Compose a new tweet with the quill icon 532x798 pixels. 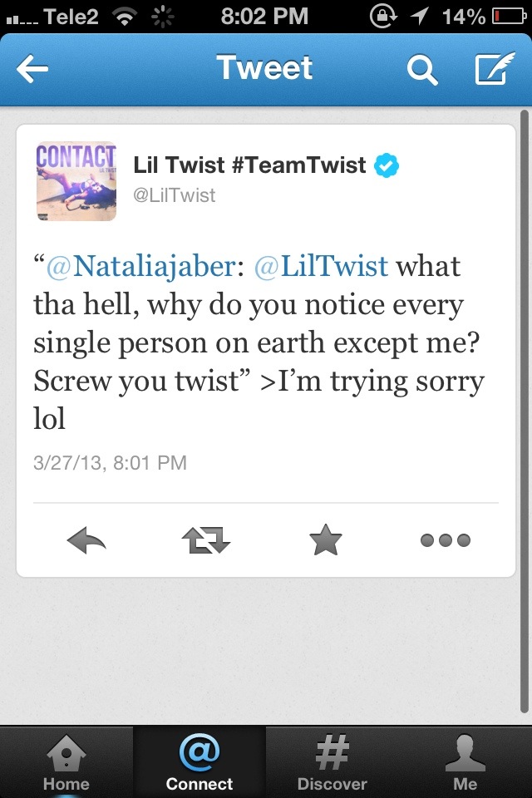[495, 68]
